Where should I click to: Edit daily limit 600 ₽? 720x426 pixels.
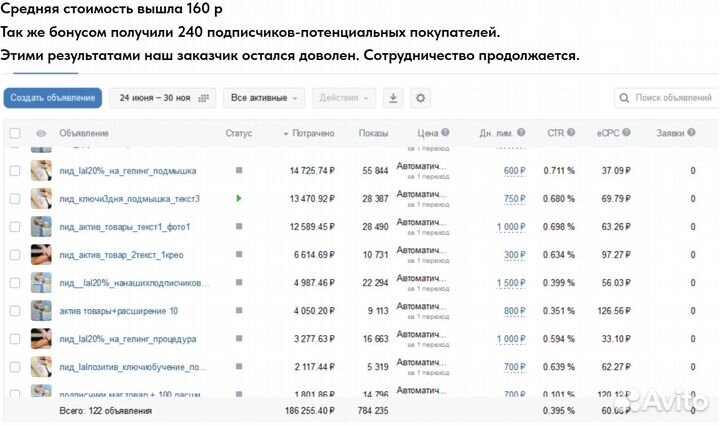pyautogui.click(x=514, y=171)
